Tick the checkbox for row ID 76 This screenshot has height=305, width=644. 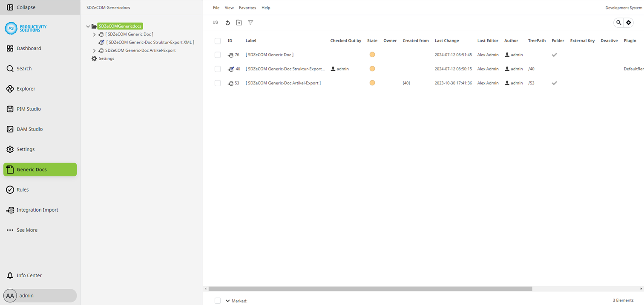218,55
